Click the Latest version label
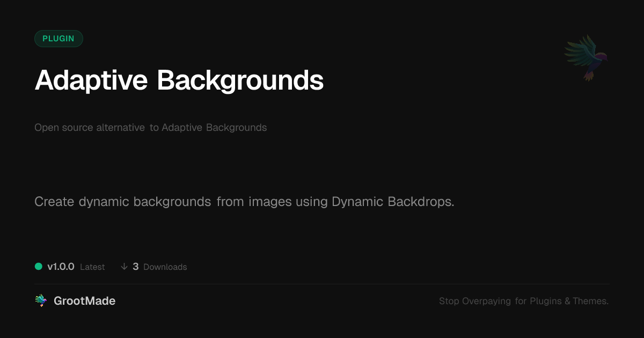Screen dimensions: 644x338 click(92, 267)
